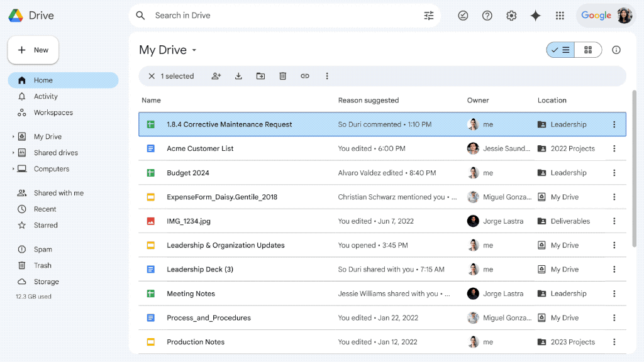Open search filter options in Drive
The width and height of the screenshot is (644, 362).
pyautogui.click(x=429, y=15)
